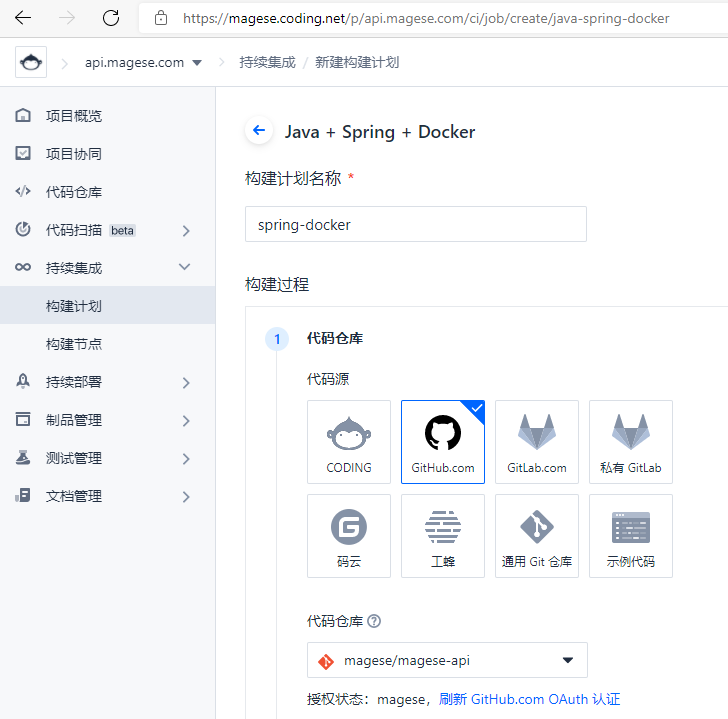728x719 pixels.
Task: Click the 项目协同 checkbox icon
Action: tap(23, 153)
